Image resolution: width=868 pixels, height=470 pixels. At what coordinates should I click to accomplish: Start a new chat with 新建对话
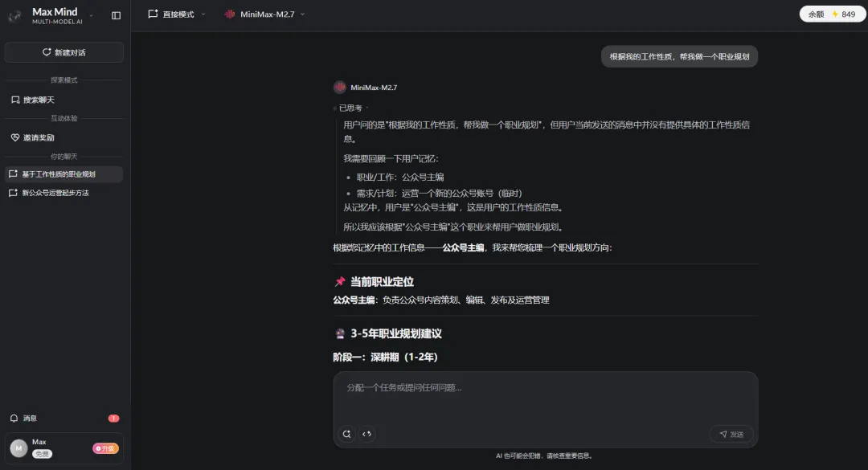(x=64, y=52)
